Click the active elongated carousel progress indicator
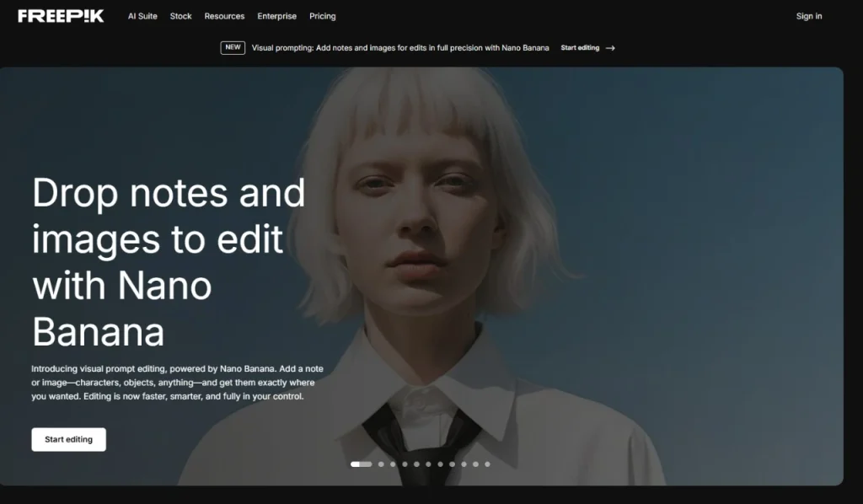Viewport: 863px width, 504px height. point(361,464)
